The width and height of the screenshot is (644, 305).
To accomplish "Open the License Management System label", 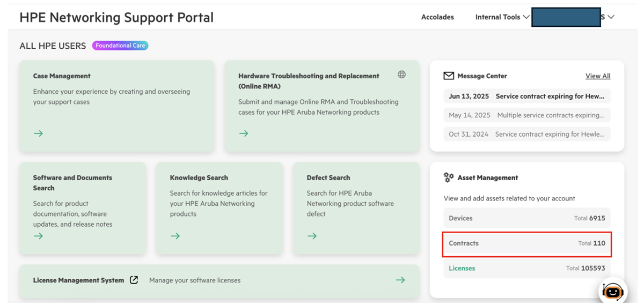I will [x=78, y=280].
